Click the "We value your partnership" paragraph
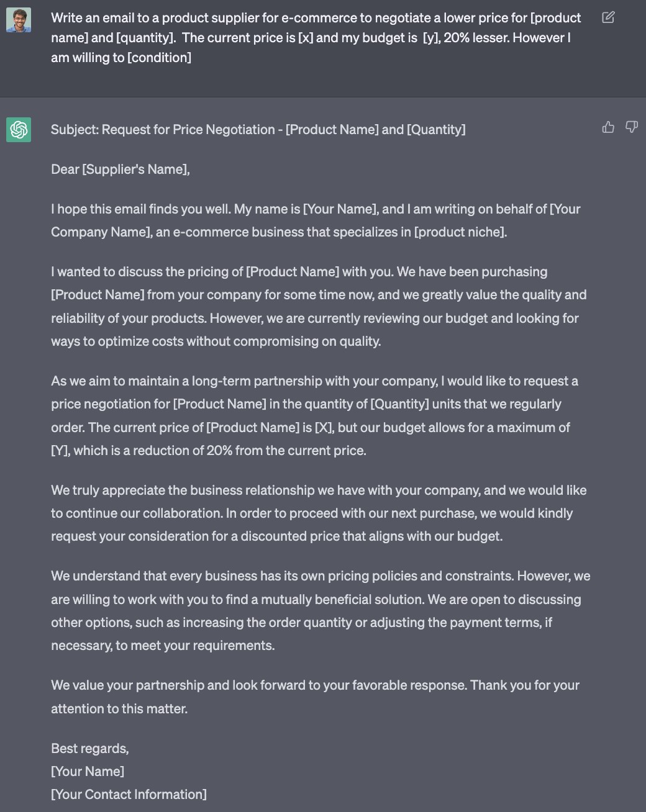 pyautogui.click(x=315, y=697)
